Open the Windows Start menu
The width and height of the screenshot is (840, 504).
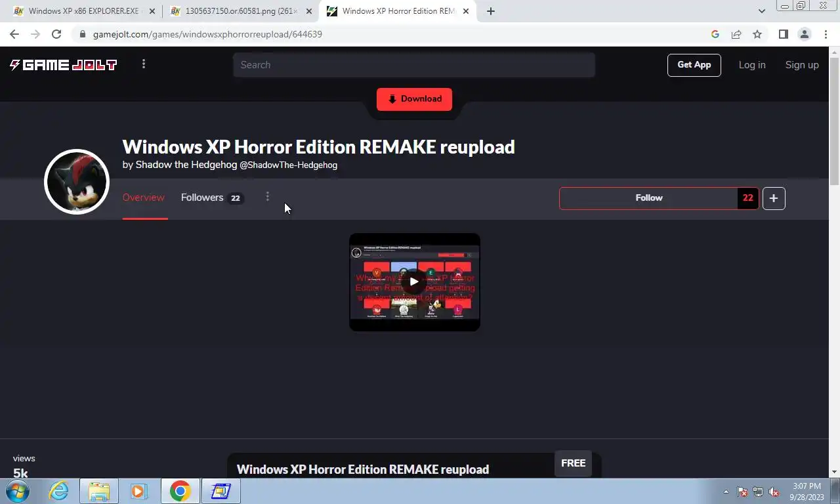(18, 491)
